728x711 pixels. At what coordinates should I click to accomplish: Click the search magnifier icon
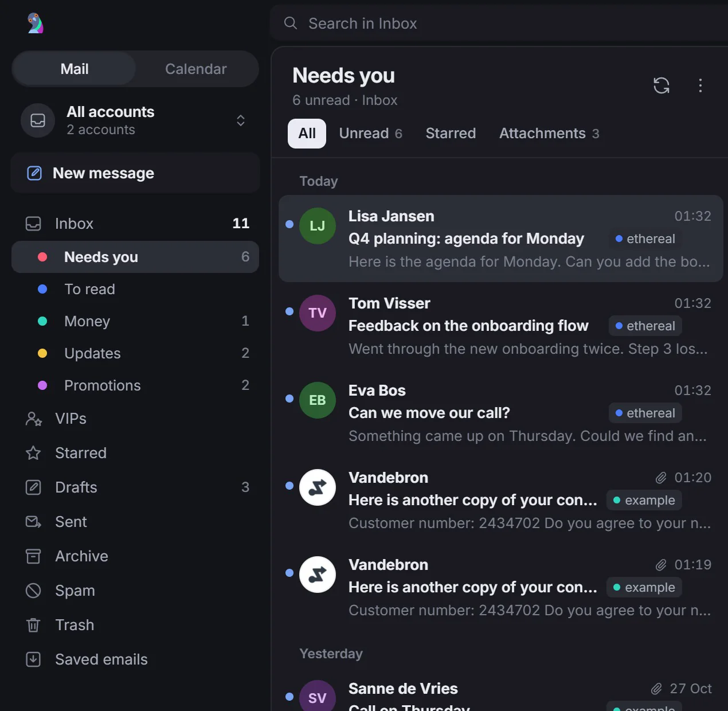tap(291, 23)
